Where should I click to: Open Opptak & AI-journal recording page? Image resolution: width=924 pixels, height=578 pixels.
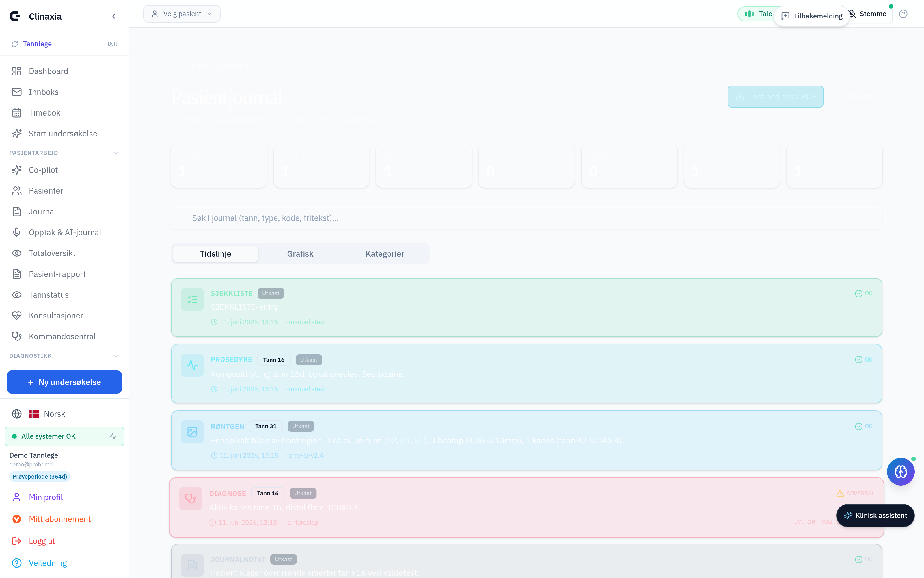[x=64, y=232]
